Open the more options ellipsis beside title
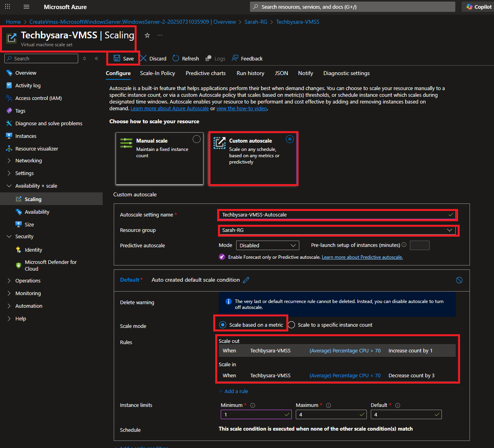Viewport: 494px width, 448px height. coord(160,35)
